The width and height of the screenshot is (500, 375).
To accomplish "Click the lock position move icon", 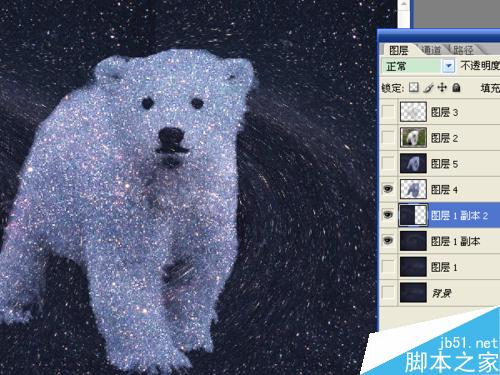I will point(442,88).
